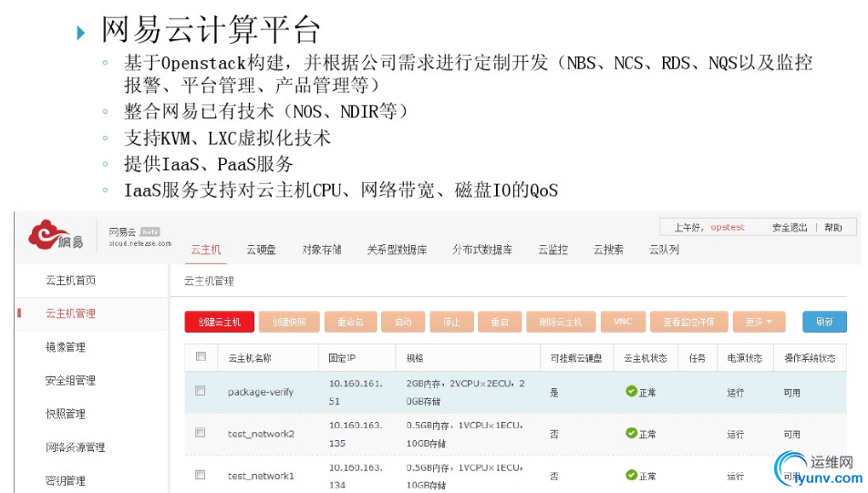Click the red 创建云主机 button
The height and width of the screenshot is (493, 868).
[219, 322]
